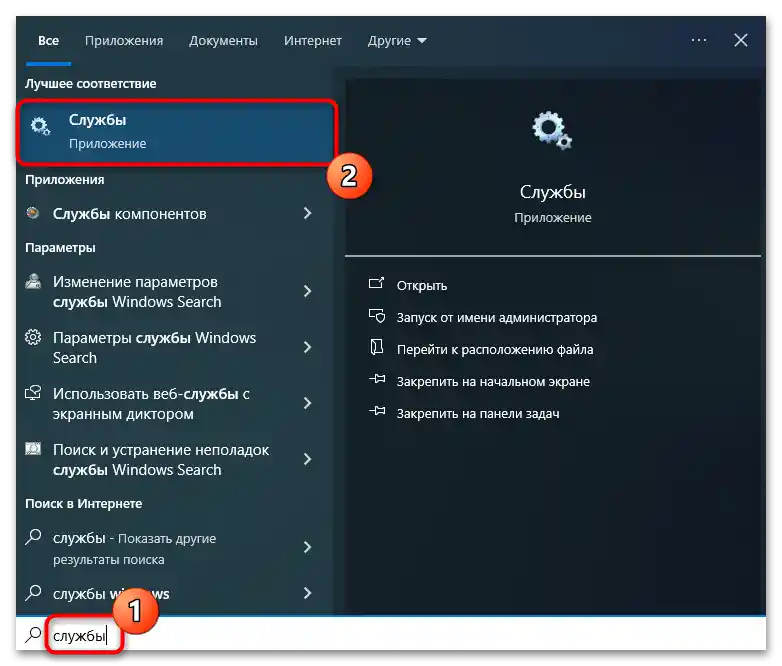Expand arrow next to Службы компонентов
This screenshot has width=782, height=666.
[308, 214]
